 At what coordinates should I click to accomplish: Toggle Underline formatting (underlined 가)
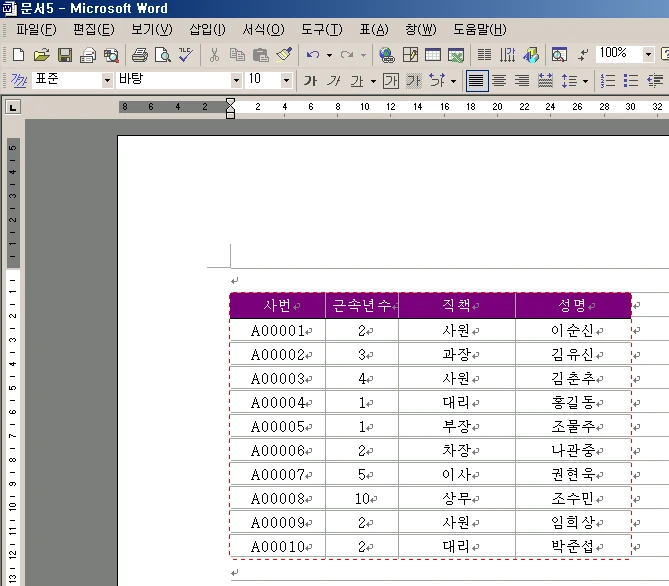pos(357,80)
